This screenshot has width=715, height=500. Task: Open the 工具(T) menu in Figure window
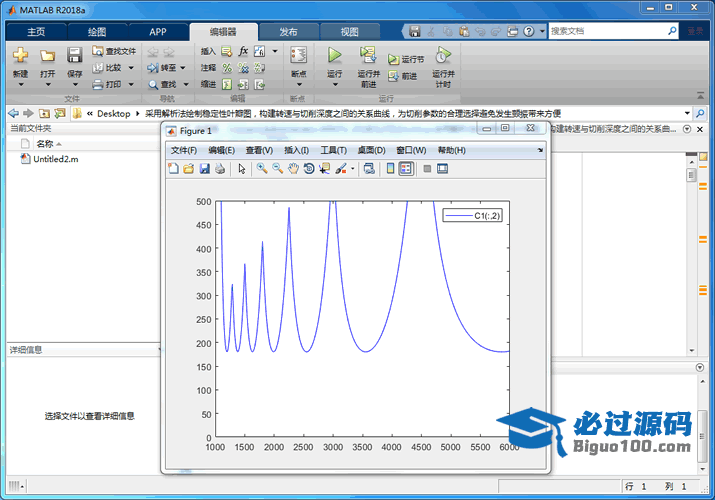click(x=333, y=150)
